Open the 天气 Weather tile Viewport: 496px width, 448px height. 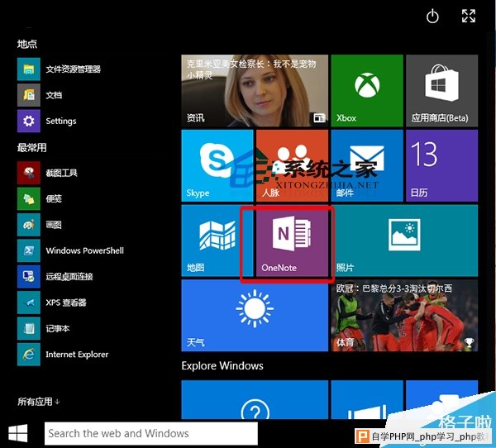(x=255, y=316)
